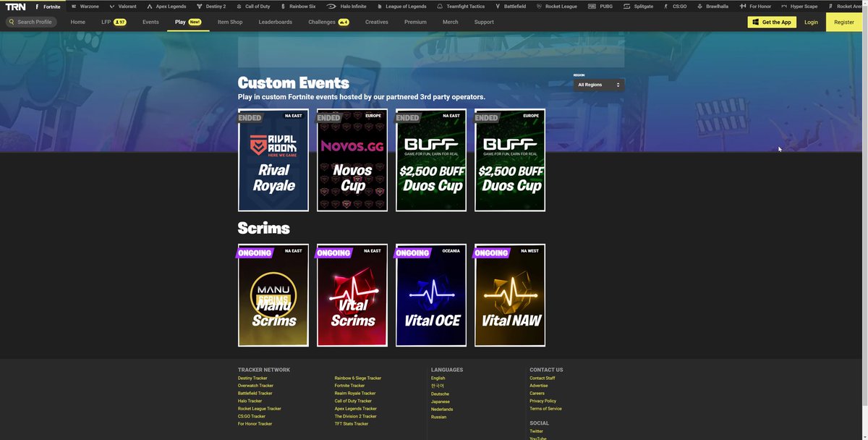This screenshot has width=868, height=440.
Task: Switch language to English
Action: [x=438, y=378]
